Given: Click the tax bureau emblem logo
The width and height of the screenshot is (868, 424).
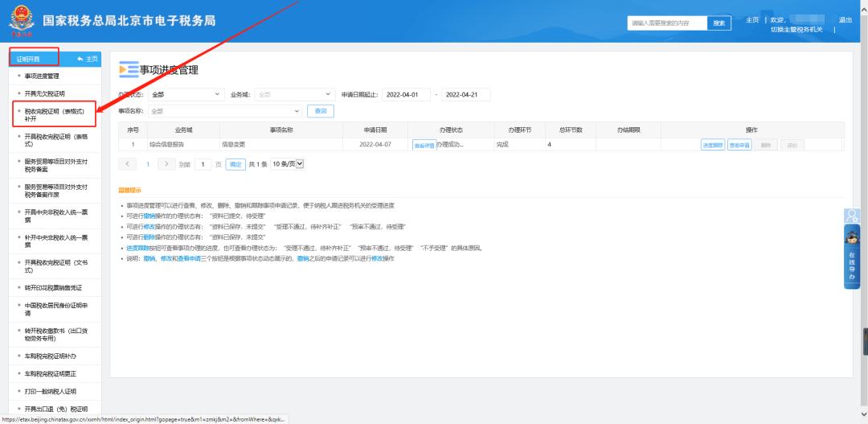Looking at the screenshot, I should pyautogui.click(x=20, y=21).
